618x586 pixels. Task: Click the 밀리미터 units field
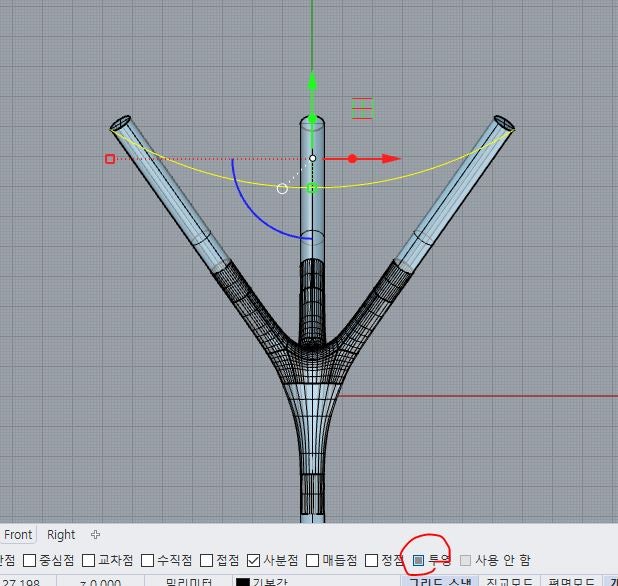pyautogui.click(x=181, y=582)
